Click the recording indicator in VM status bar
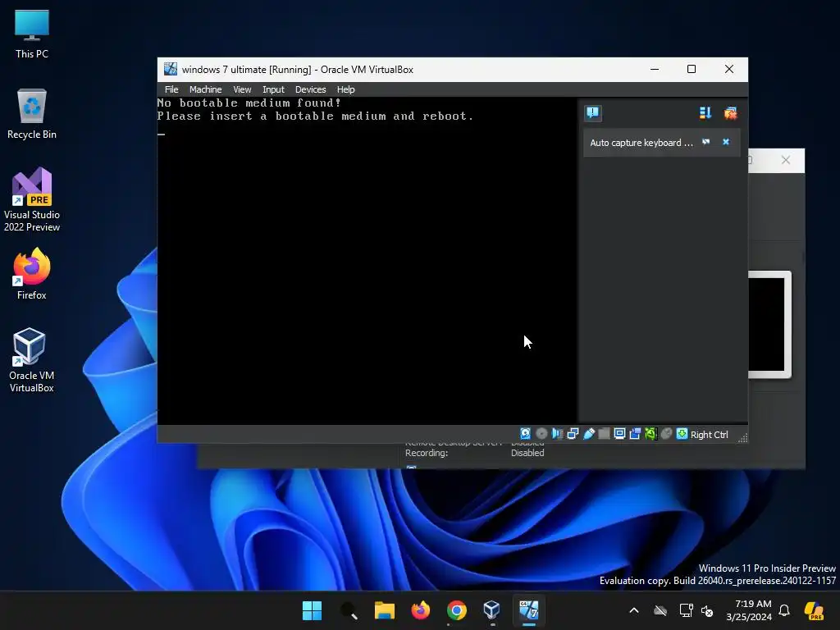Viewport: 840px width, 630px height. click(x=636, y=434)
